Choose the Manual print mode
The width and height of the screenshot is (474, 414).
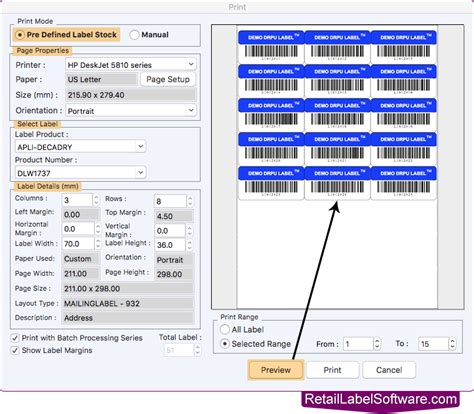click(149, 35)
